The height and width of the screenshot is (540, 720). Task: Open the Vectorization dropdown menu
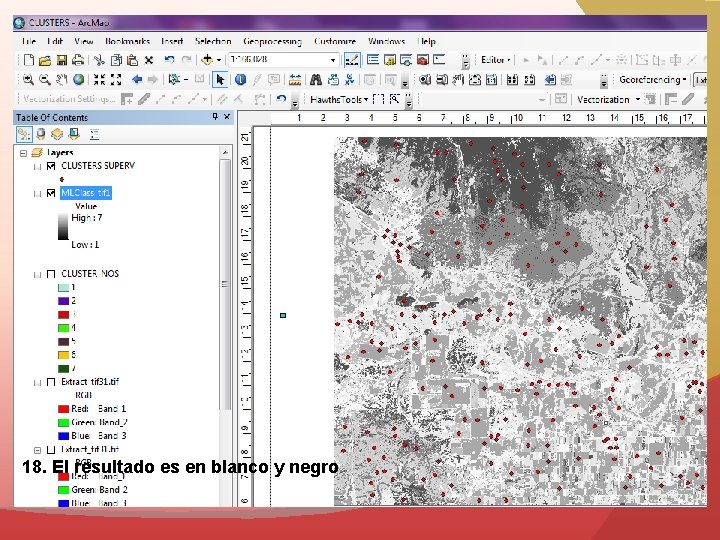click(608, 99)
